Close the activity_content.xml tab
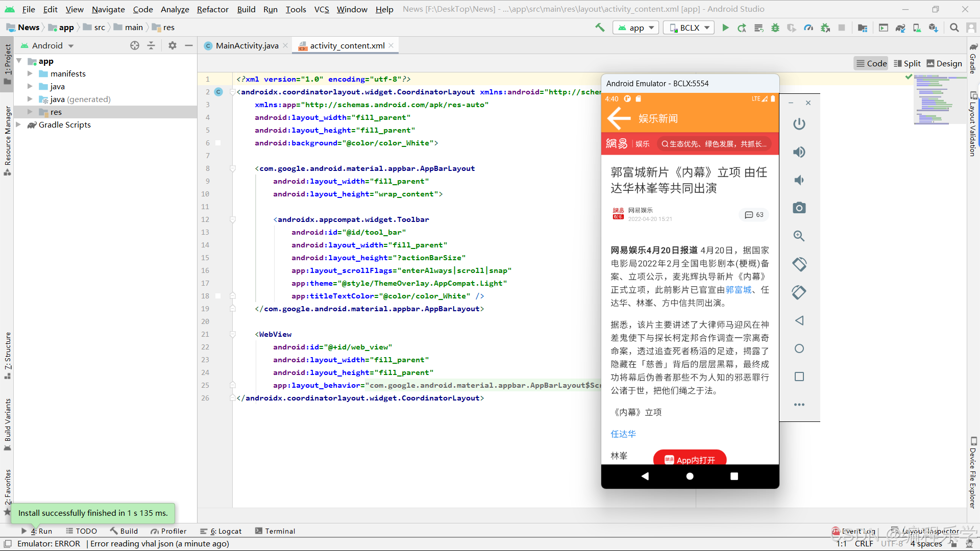Screen dimensions: 980x551 tap(391, 45)
